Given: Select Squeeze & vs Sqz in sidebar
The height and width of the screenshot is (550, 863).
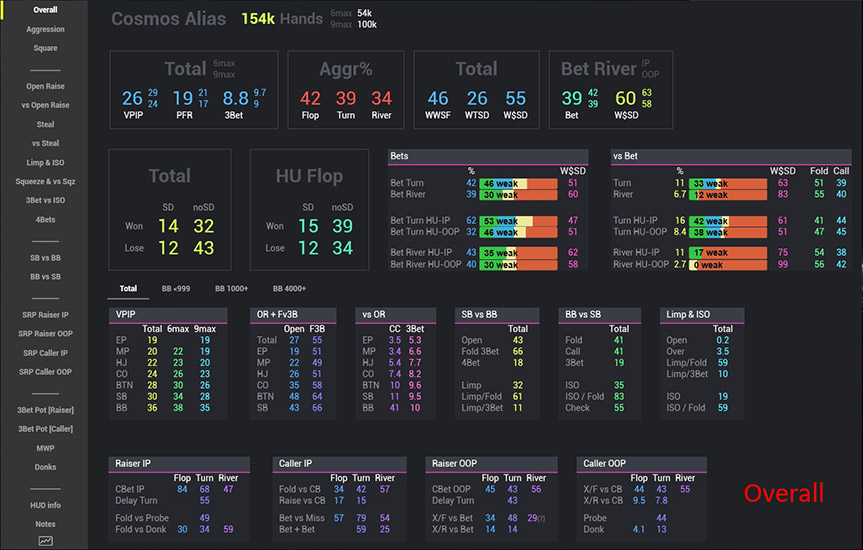Looking at the screenshot, I should (x=45, y=181).
